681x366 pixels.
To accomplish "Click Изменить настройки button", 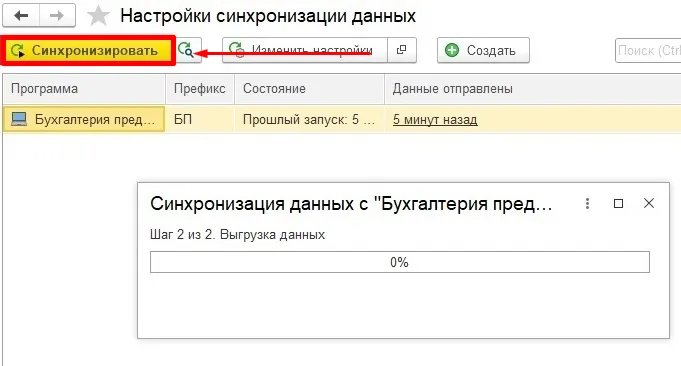I will coord(304,50).
